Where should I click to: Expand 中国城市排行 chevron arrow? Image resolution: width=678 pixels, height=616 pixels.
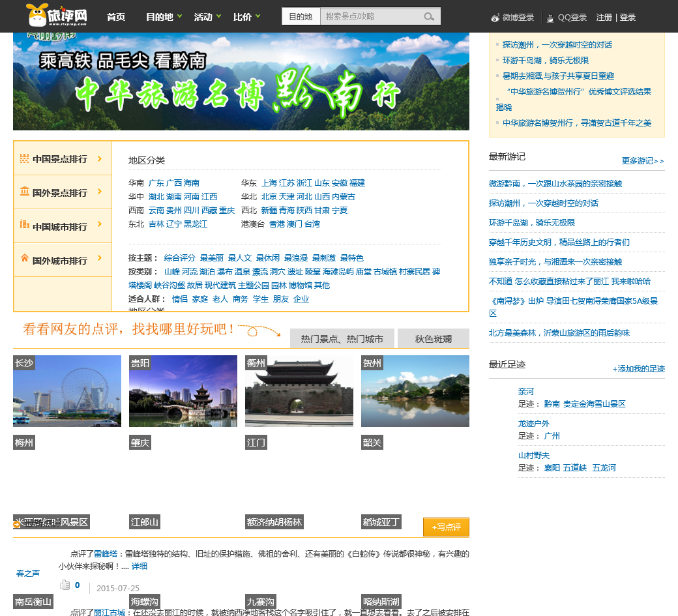(x=100, y=224)
